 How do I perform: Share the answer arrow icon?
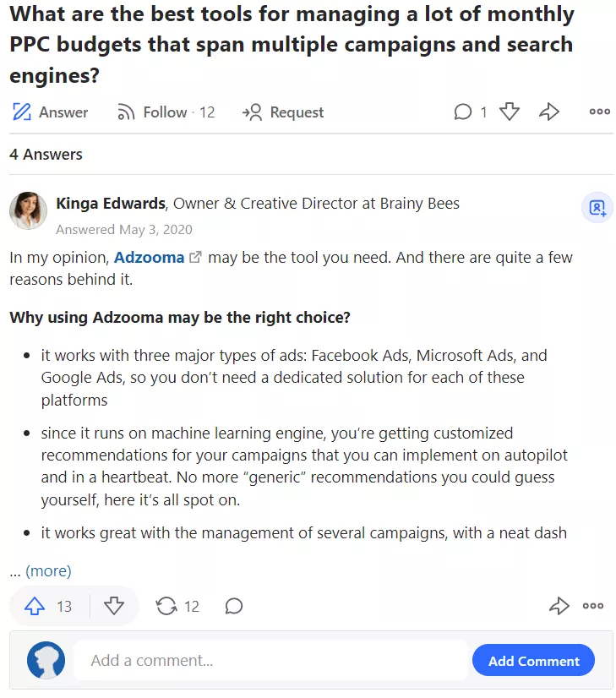click(x=559, y=606)
